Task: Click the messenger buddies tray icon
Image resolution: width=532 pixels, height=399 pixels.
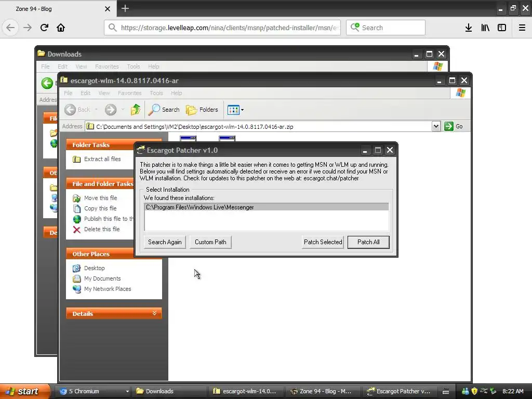Action: [x=465, y=391]
